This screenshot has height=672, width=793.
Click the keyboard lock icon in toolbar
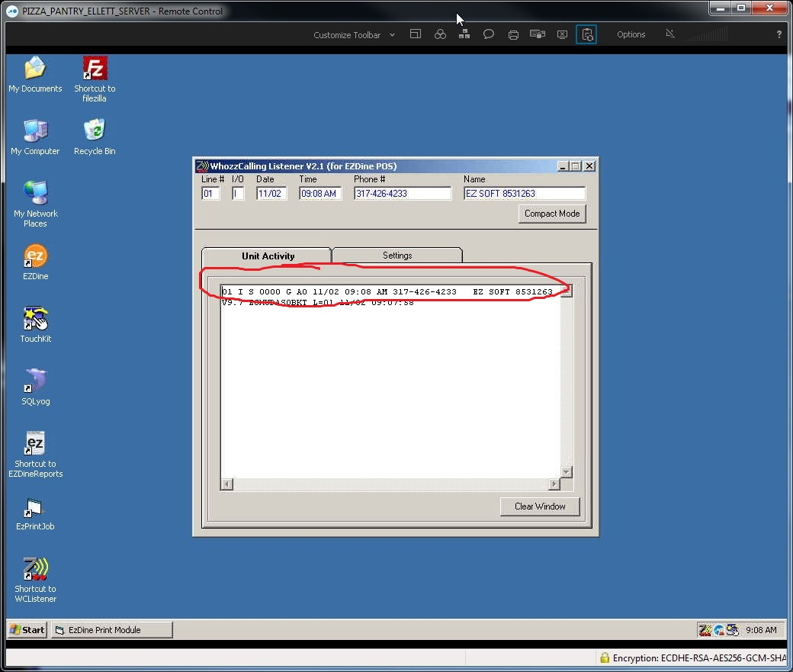(538, 34)
